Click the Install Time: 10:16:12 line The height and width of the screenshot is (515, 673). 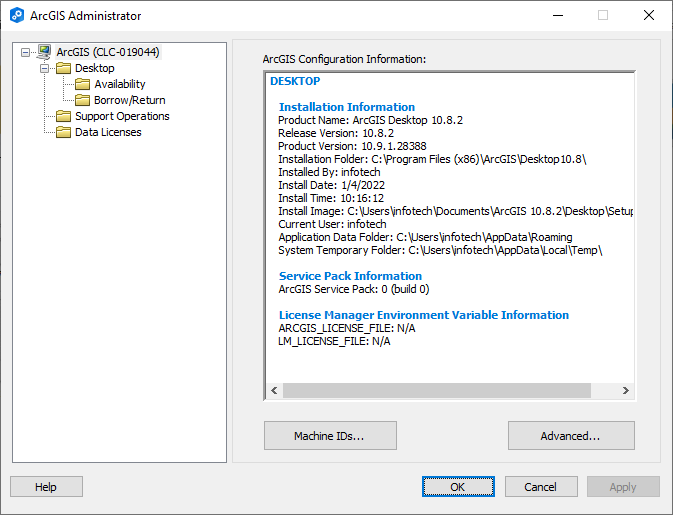coord(331,198)
